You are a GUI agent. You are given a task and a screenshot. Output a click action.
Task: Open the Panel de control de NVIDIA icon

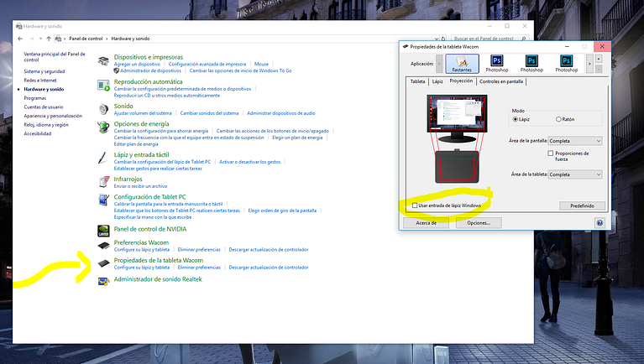click(x=103, y=229)
